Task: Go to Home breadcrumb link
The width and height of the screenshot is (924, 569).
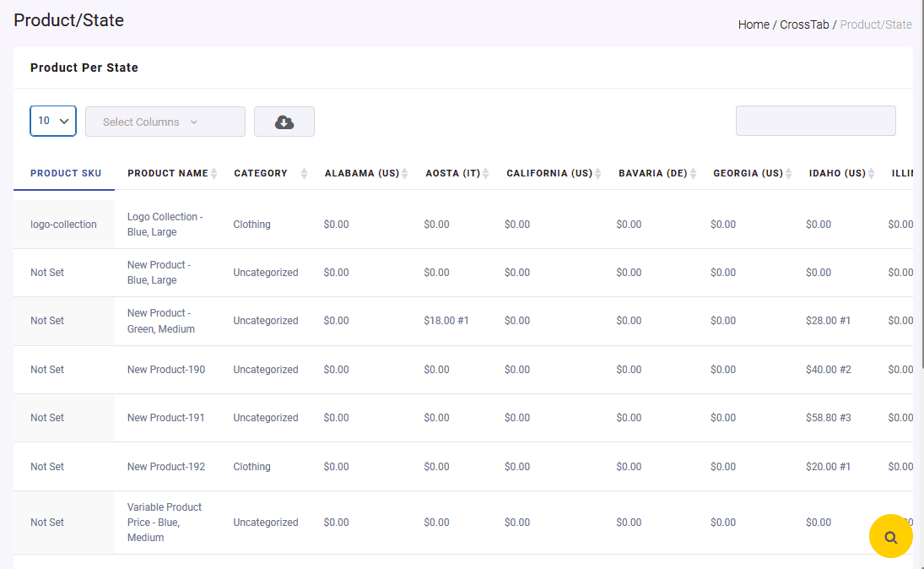Action: click(x=754, y=24)
